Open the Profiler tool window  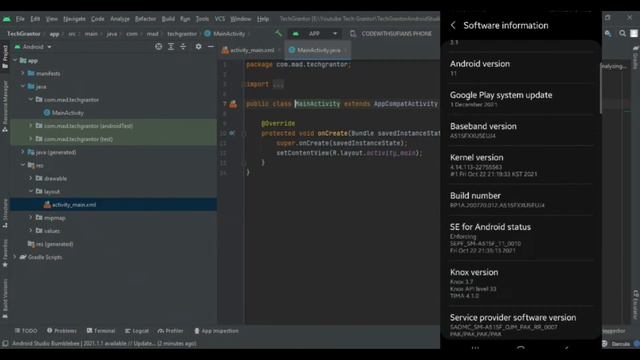(171, 331)
